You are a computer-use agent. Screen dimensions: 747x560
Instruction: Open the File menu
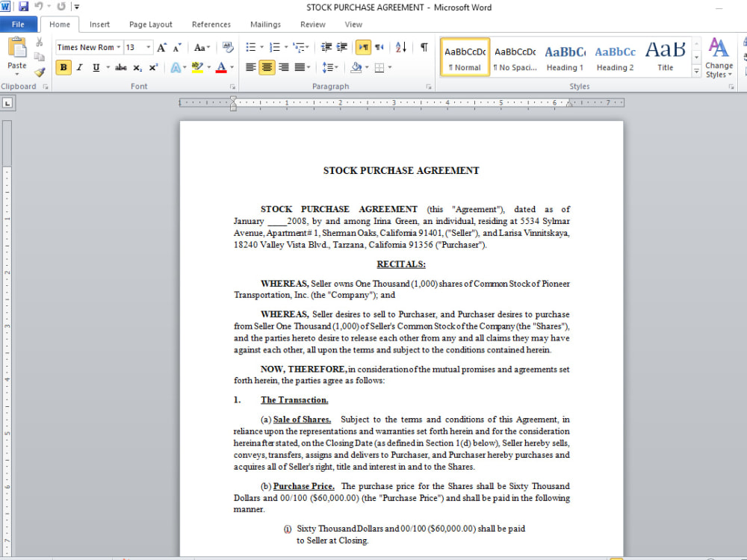point(19,24)
